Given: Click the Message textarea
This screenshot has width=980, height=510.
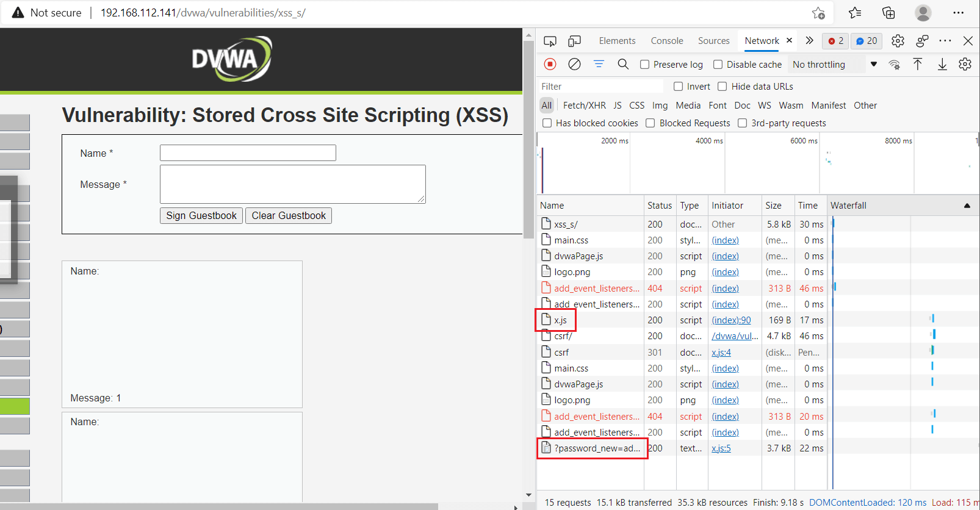Looking at the screenshot, I should pyautogui.click(x=293, y=184).
